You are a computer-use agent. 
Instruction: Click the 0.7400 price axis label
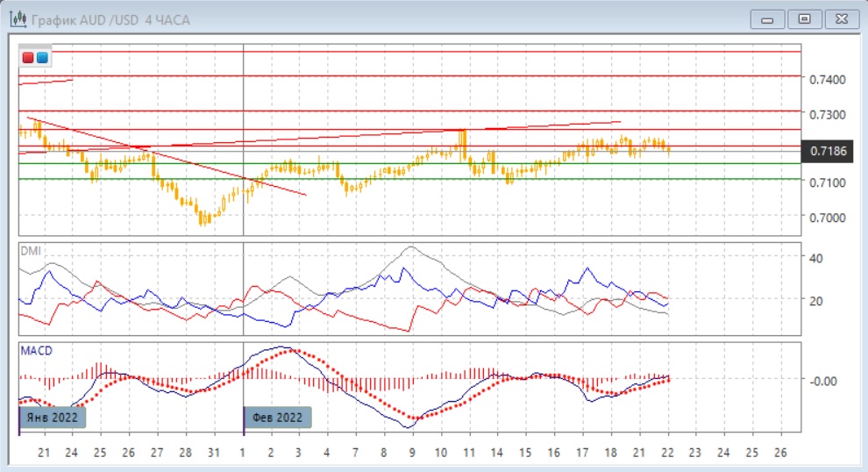tap(829, 80)
